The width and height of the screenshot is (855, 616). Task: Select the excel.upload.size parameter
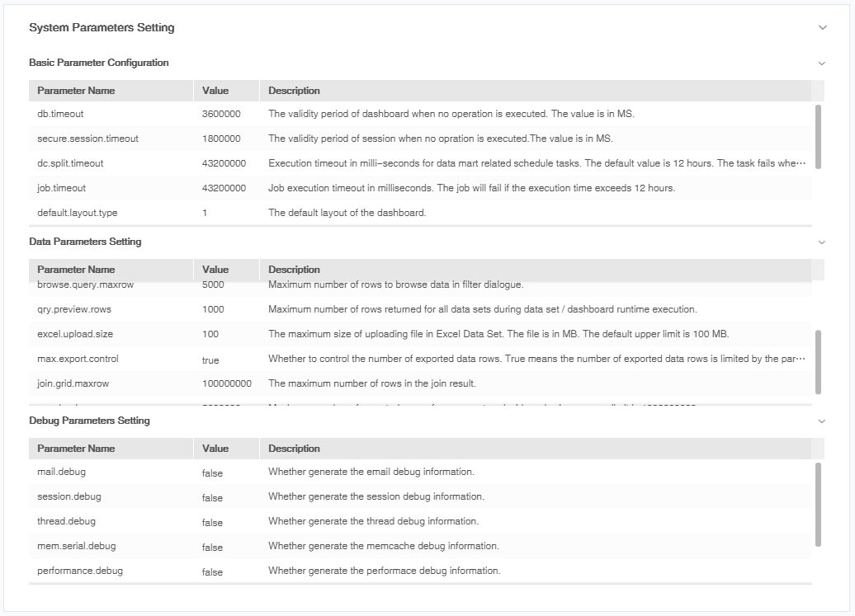pos(75,334)
